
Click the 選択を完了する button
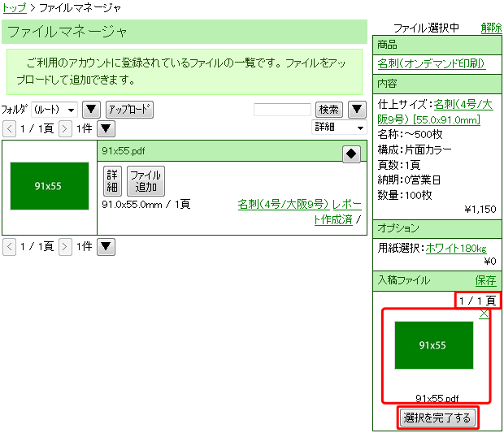coord(437,418)
